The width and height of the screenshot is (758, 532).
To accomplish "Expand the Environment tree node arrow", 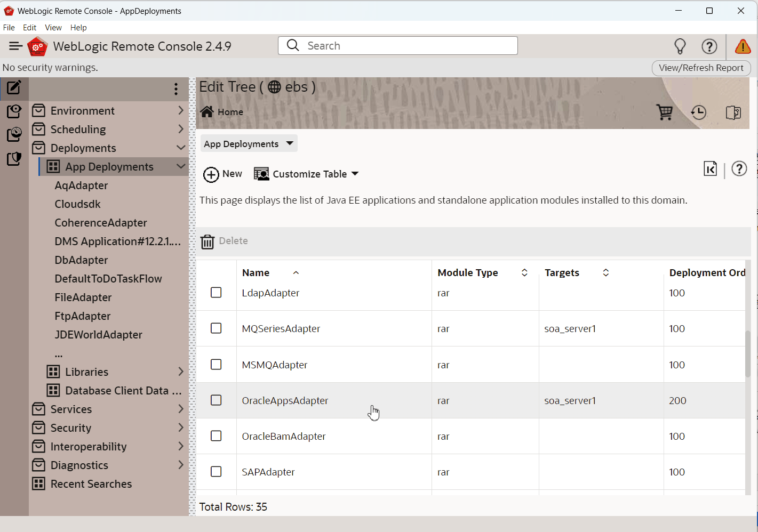I will coord(181,110).
